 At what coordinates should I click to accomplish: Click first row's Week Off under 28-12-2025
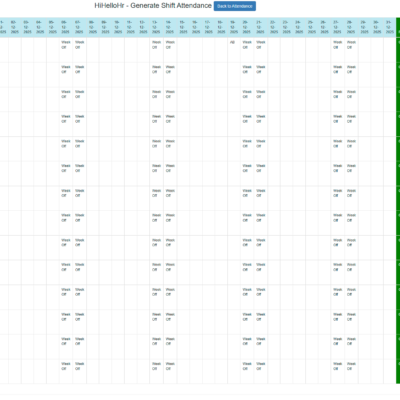pos(351,45)
